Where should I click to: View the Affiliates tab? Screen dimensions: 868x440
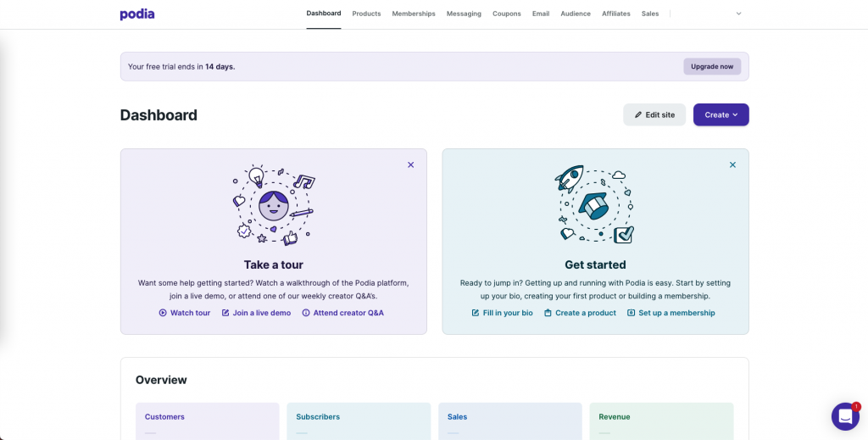tap(616, 14)
